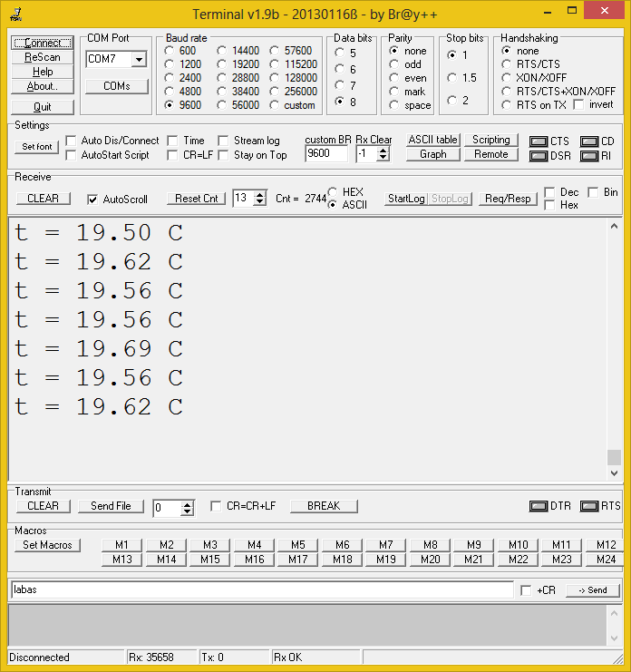Select 7 data bits
The height and width of the screenshot is (672, 631).
[x=340, y=85]
